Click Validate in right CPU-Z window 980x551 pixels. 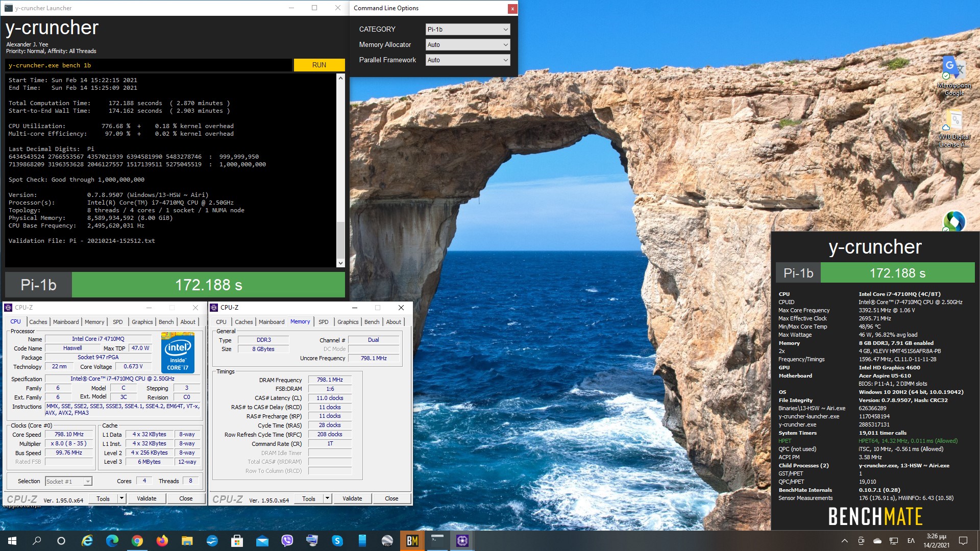pyautogui.click(x=352, y=499)
